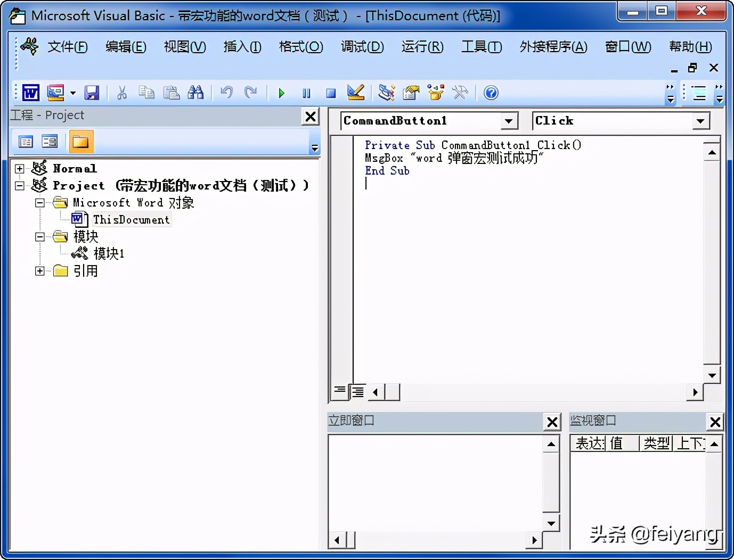Reset the running macro
The width and height of the screenshot is (734, 560).
(330, 93)
